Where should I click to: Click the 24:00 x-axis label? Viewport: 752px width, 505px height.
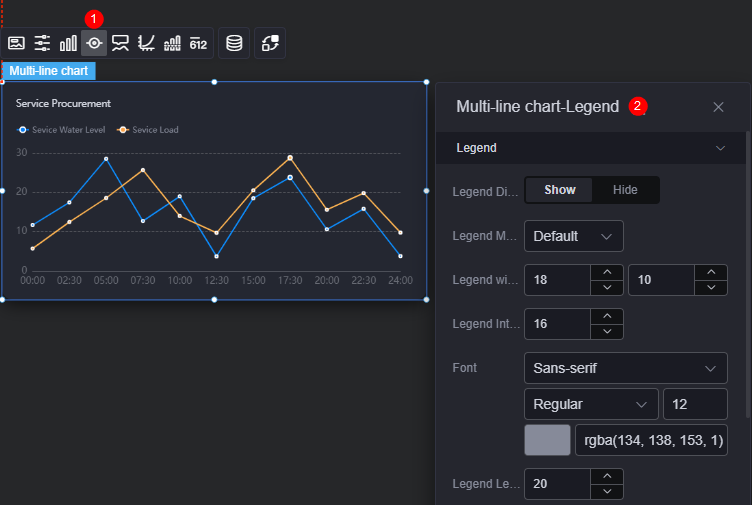click(400, 281)
